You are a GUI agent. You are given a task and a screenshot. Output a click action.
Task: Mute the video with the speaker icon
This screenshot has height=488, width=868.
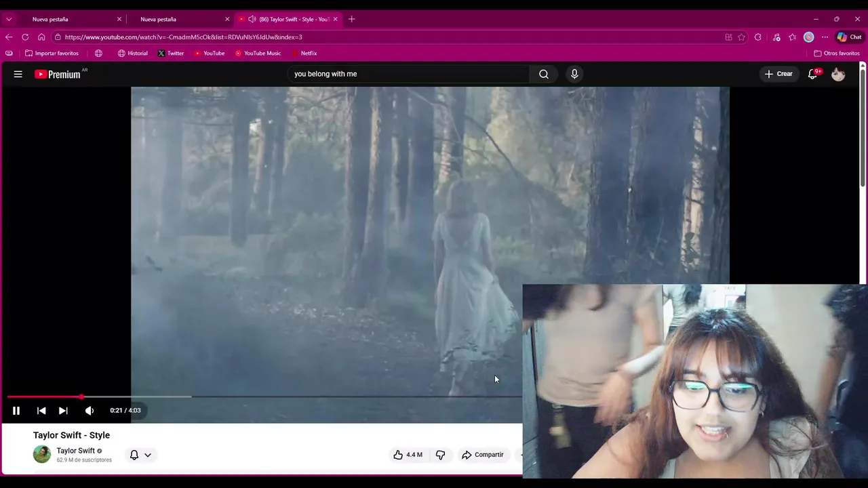coord(90,410)
